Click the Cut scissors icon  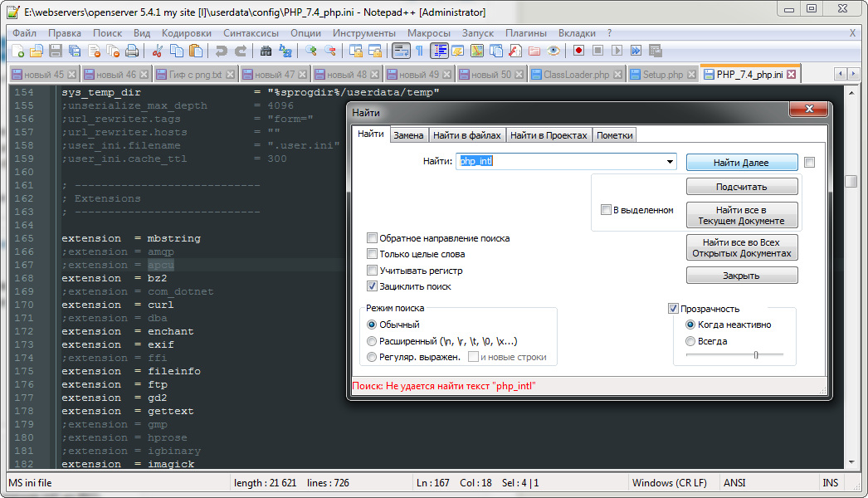(x=156, y=51)
